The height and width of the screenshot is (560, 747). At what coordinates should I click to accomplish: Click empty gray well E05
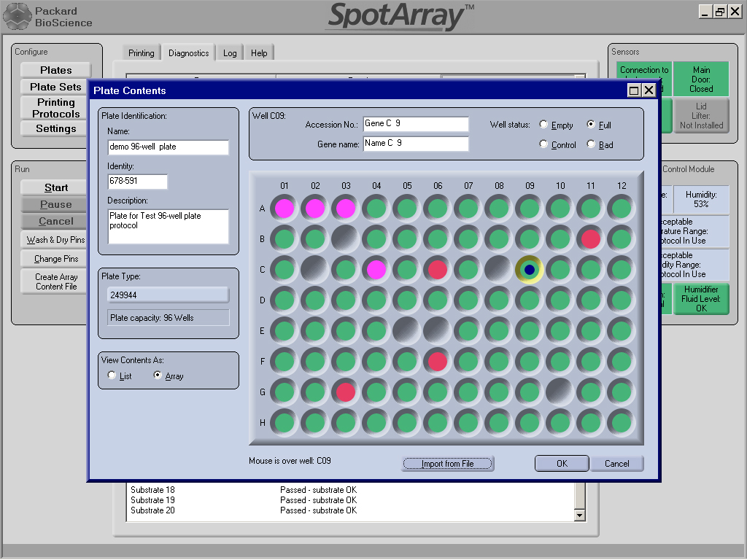pyautogui.click(x=407, y=330)
